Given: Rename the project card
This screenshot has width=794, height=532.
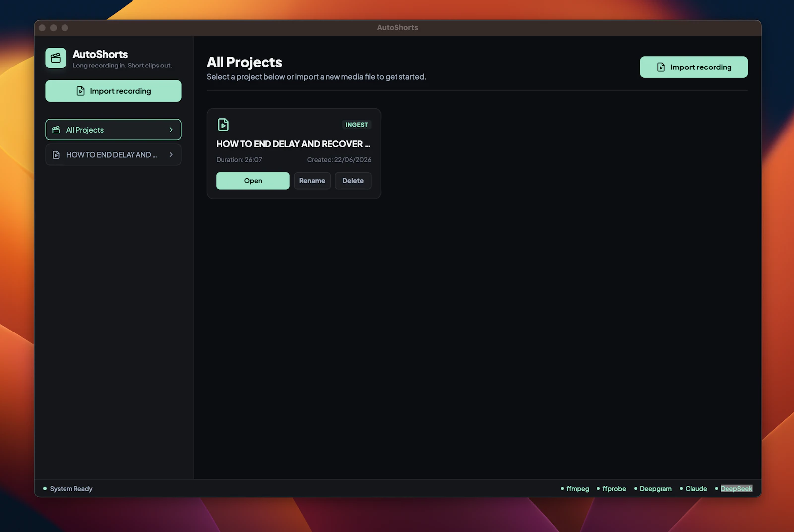Looking at the screenshot, I should click(x=312, y=181).
